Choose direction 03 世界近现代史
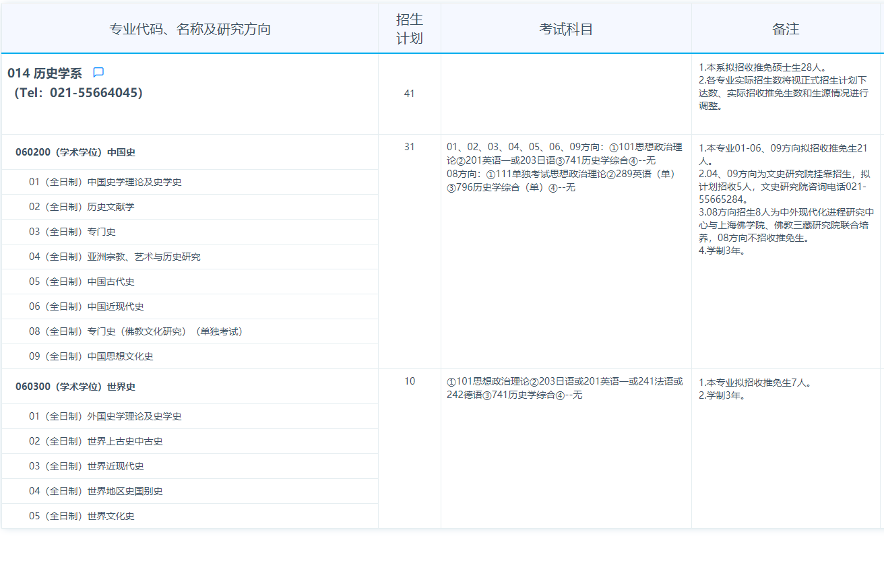 [x=86, y=466]
